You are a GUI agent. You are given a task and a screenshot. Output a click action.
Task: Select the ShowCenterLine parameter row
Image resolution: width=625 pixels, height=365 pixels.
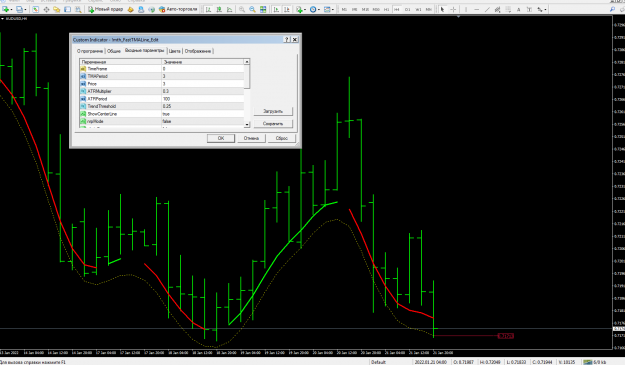tap(162, 114)
